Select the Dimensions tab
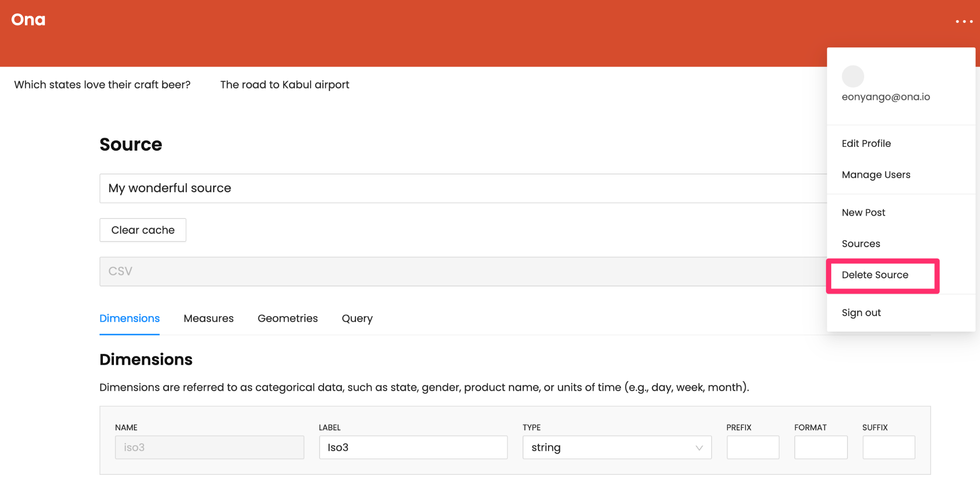 [130, 318]
